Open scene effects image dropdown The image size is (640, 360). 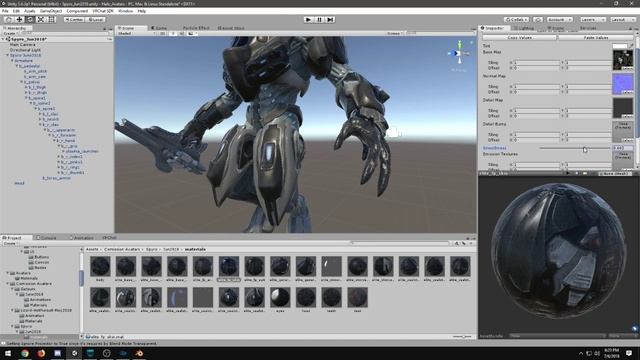click(x=192, y=33)
